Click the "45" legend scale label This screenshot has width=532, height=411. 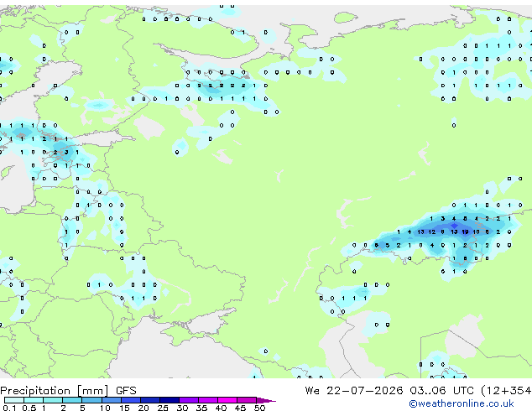point(240,408)
